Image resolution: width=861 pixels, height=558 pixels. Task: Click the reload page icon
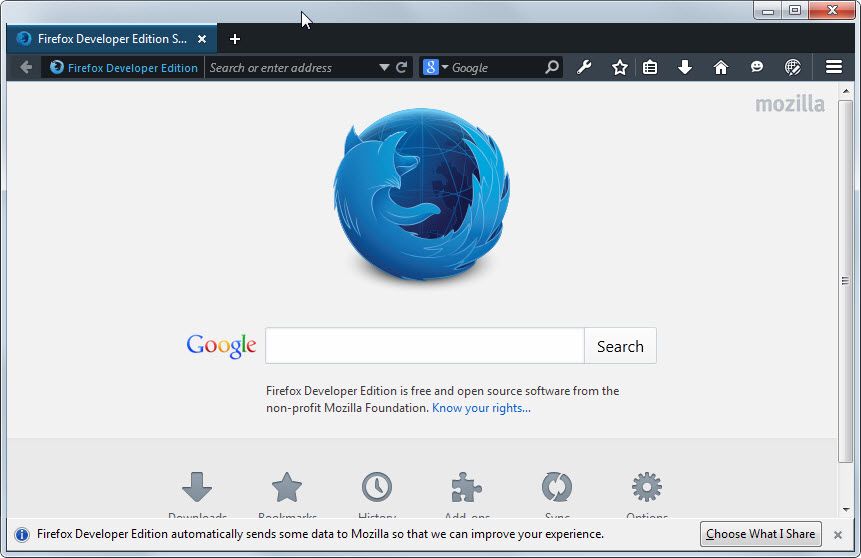[401, 68]
